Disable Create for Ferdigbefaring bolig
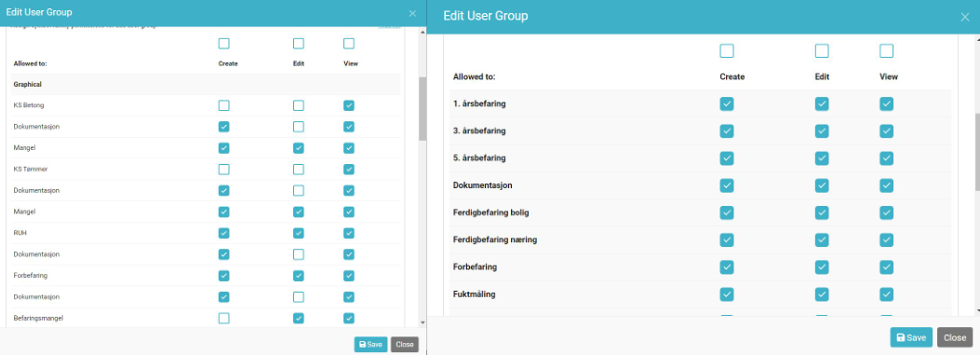 (726, 212)
